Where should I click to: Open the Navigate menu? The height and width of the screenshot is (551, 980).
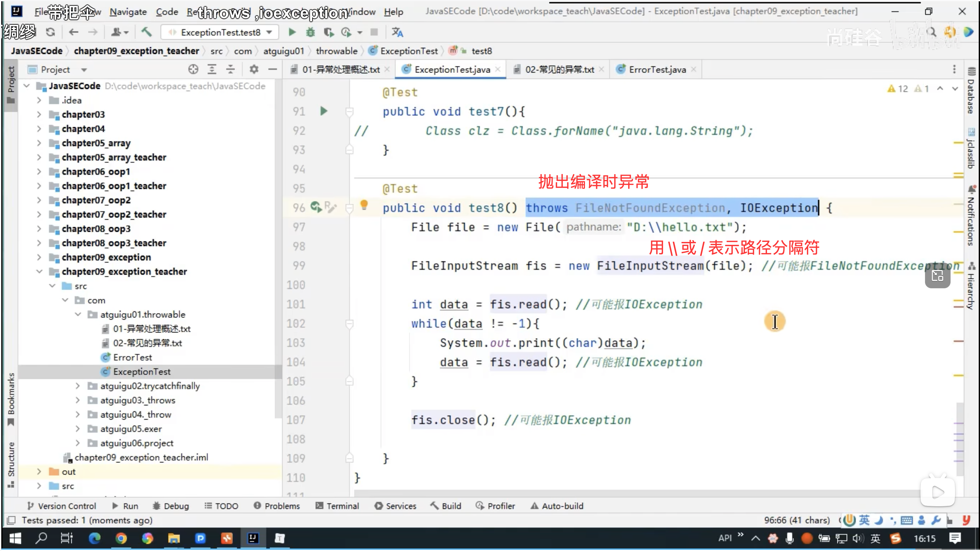point(128,12)
